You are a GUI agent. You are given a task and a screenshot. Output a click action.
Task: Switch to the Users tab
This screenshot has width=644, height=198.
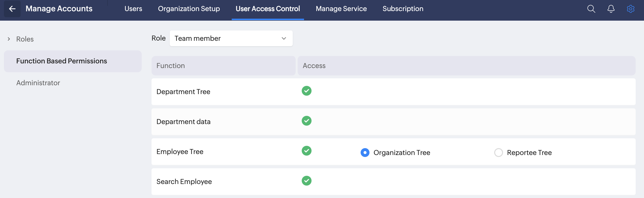[x=133, y=9]
